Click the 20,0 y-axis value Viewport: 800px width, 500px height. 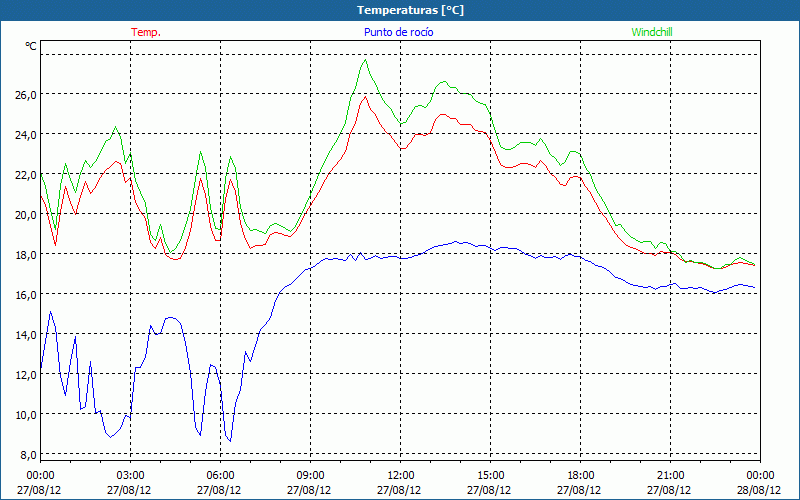(26, 215)
